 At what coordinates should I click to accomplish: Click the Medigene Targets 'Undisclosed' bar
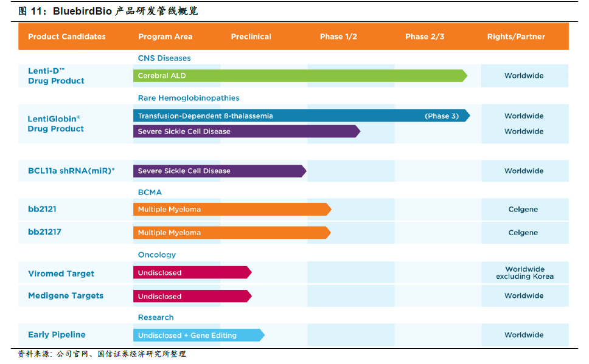coord(192,296)
